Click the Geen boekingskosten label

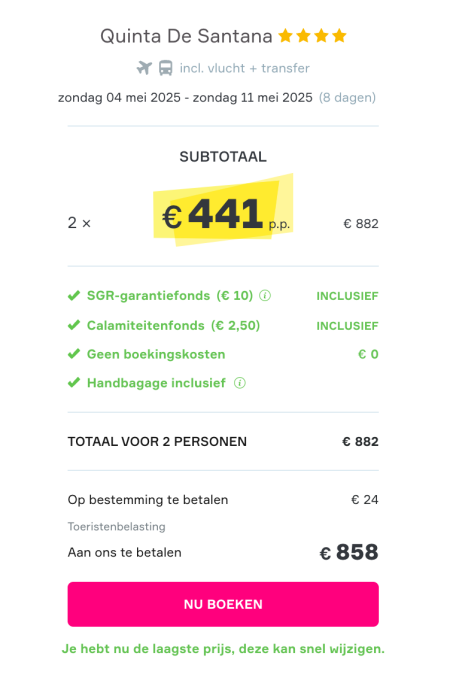coord(156,354)
